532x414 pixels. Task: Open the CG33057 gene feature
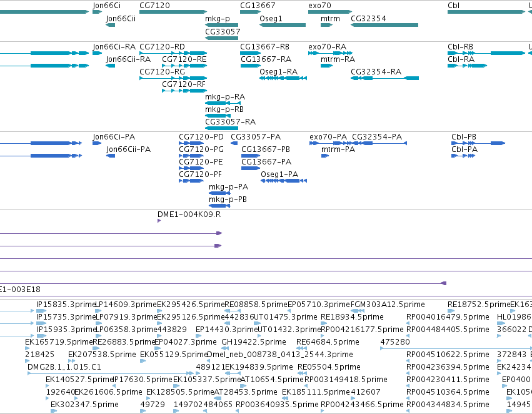pos(221,38)
